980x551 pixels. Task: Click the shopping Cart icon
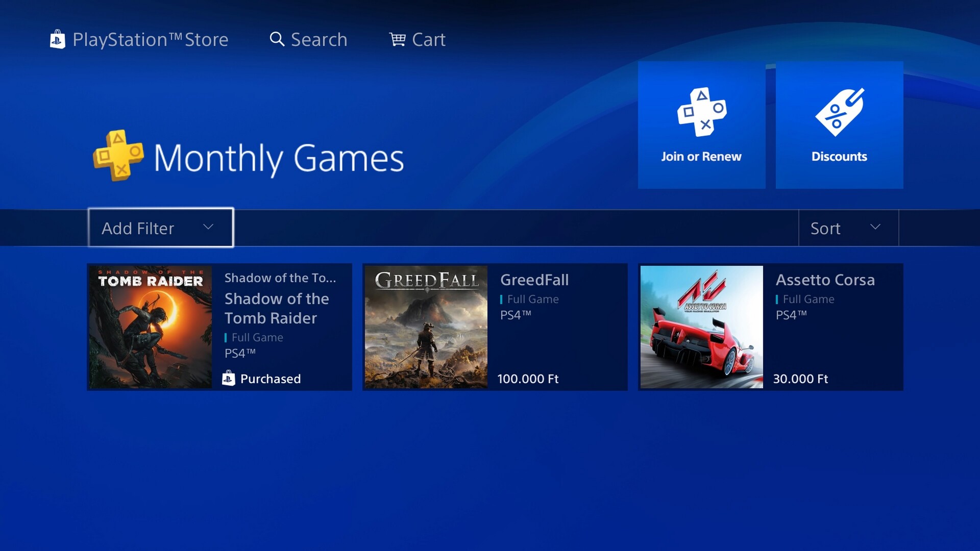[x=398, y=39]
